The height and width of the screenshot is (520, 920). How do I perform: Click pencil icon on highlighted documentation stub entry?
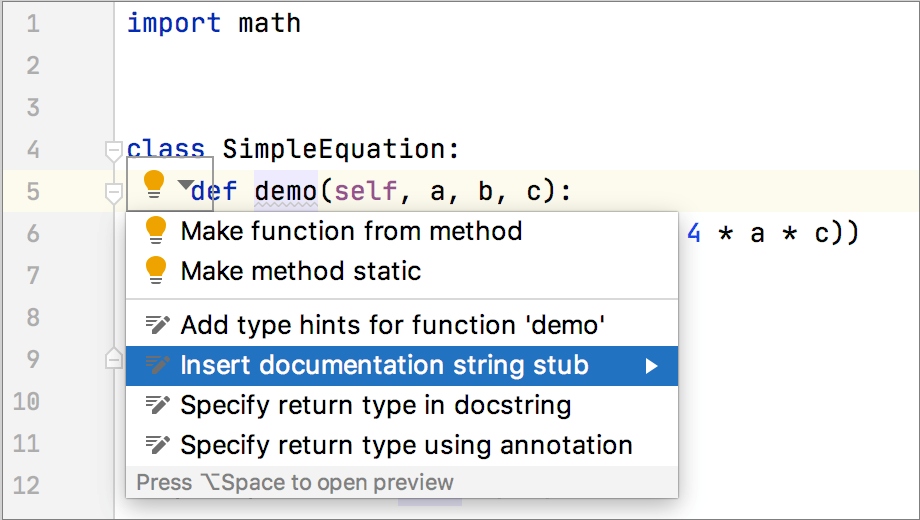(x=157, y=366)
